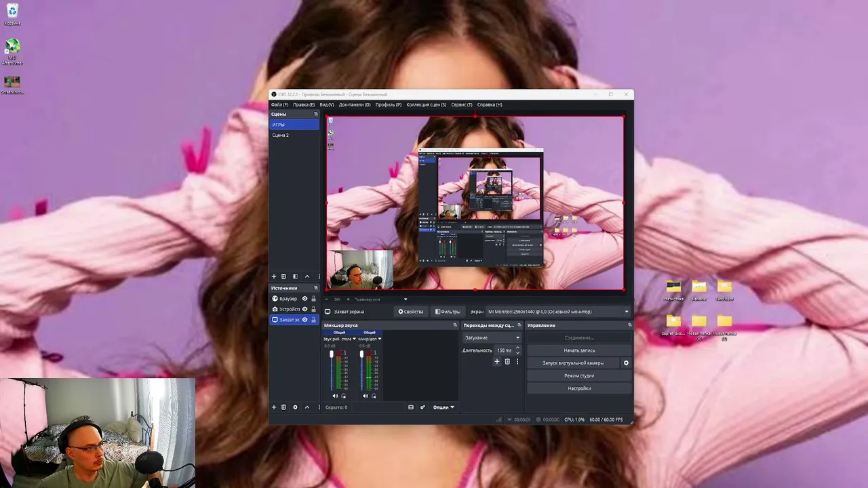
Task: Remove the transition with the trash icon
Action: [507, 362]
